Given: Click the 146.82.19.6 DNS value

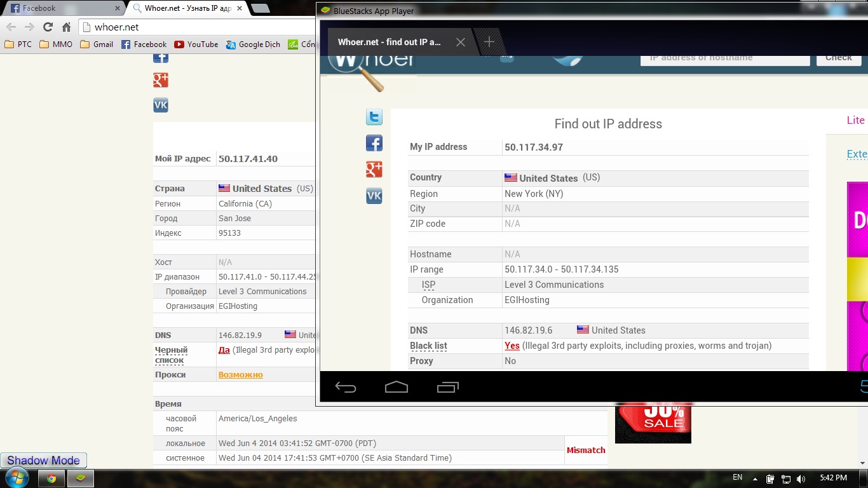Looking at the screenshot, I should [x=529, y=330].
